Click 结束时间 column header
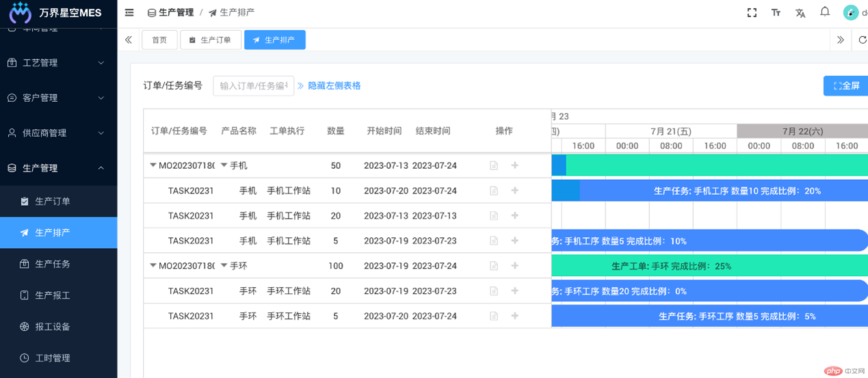This screenshot has height=378, width=868. pyautogui.click(x=433, y=131)
